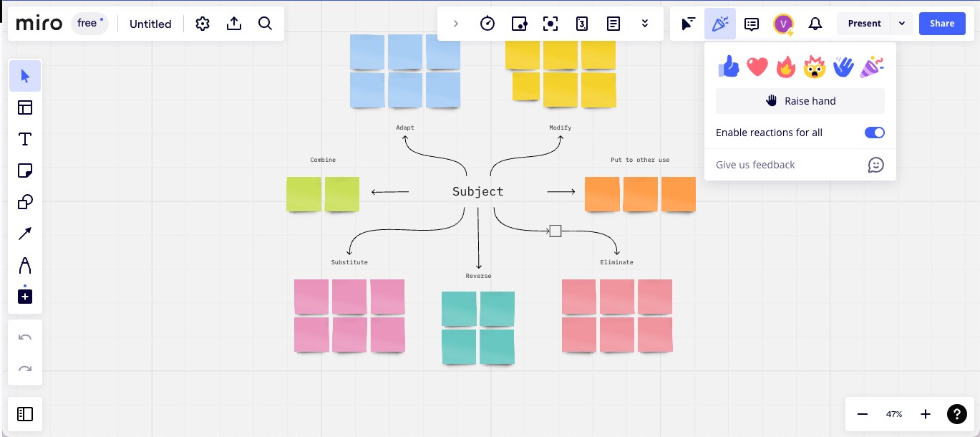The width and height of the screenshot is (980, 437).
Task: Start the timer tool
Action: pos(487,24)
